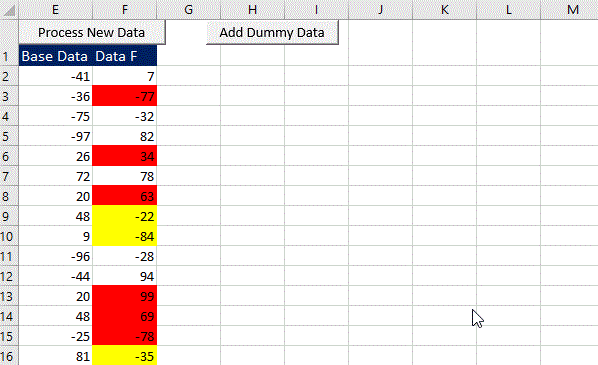Select red cell containing 99

point(125,296)
